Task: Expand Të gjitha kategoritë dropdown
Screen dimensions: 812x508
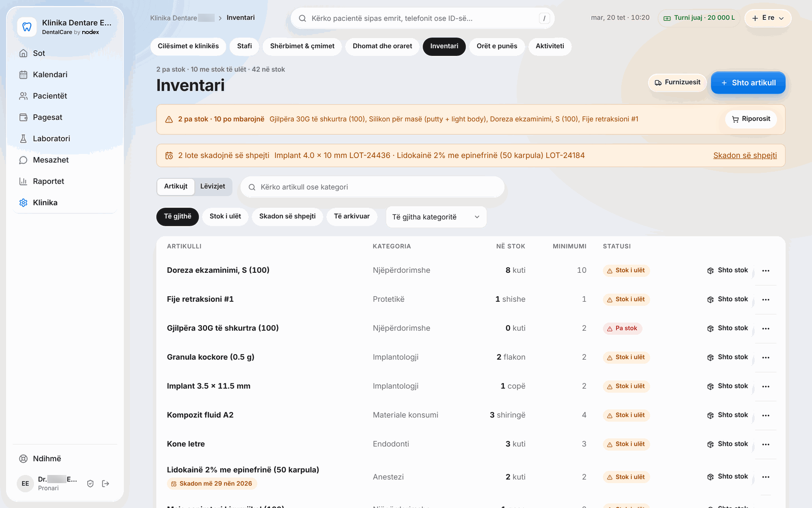Action: (x=436, y=217)
